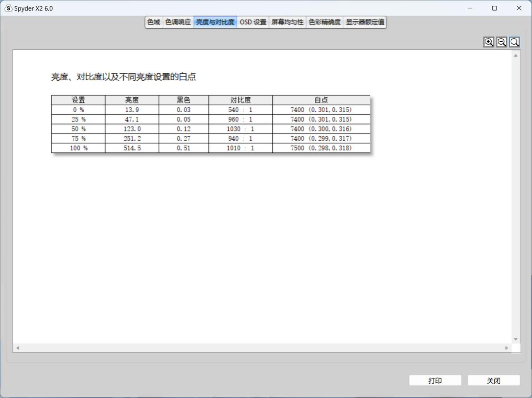Switch to the 色调响应 tab

click(178, 22)
